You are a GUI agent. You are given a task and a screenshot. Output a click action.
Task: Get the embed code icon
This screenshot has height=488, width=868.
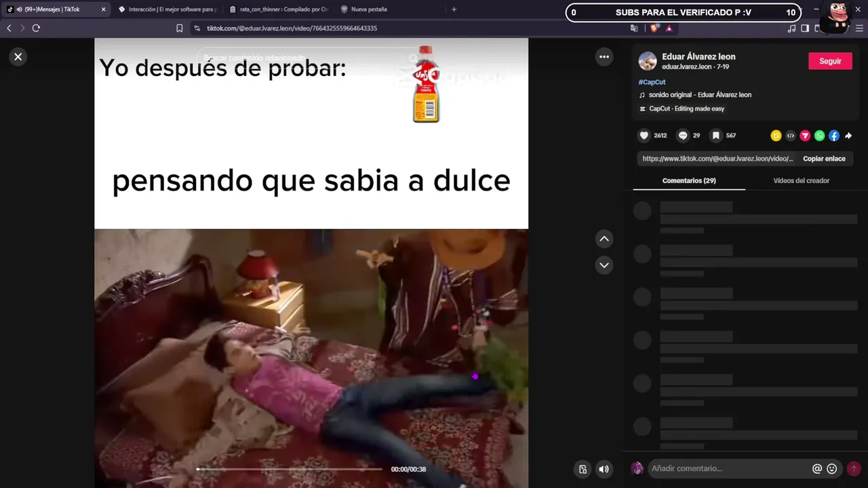[791, 136]
